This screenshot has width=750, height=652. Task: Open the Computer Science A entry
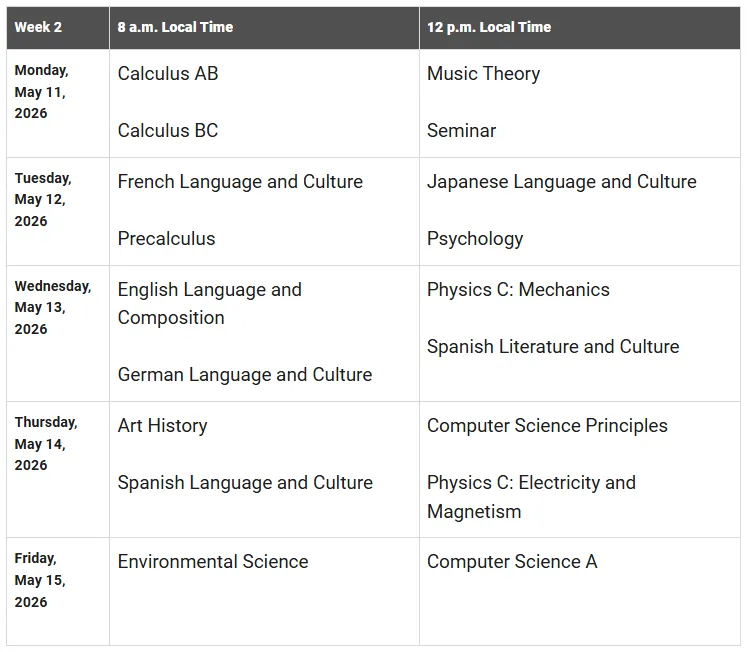pyautogui.click(x=512, y=562)
